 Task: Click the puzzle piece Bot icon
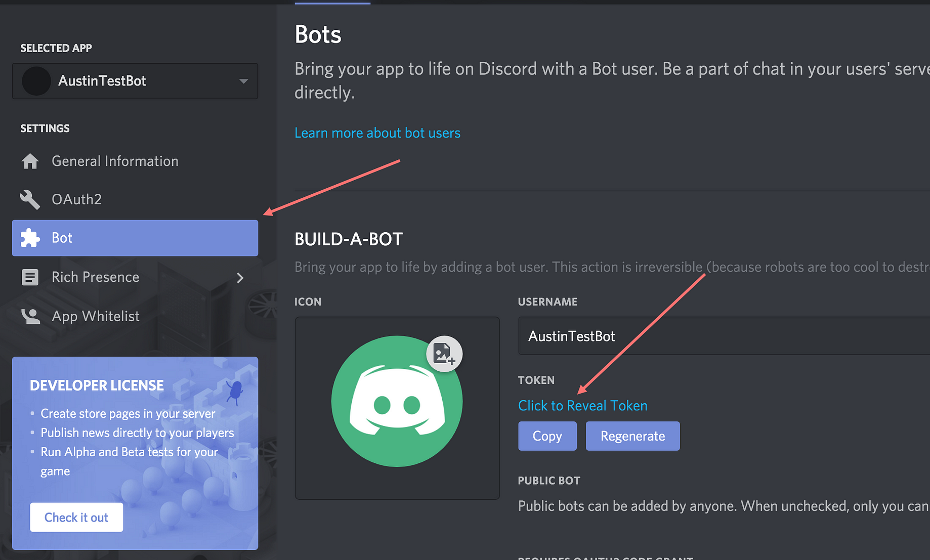click(x=30, y=238)
